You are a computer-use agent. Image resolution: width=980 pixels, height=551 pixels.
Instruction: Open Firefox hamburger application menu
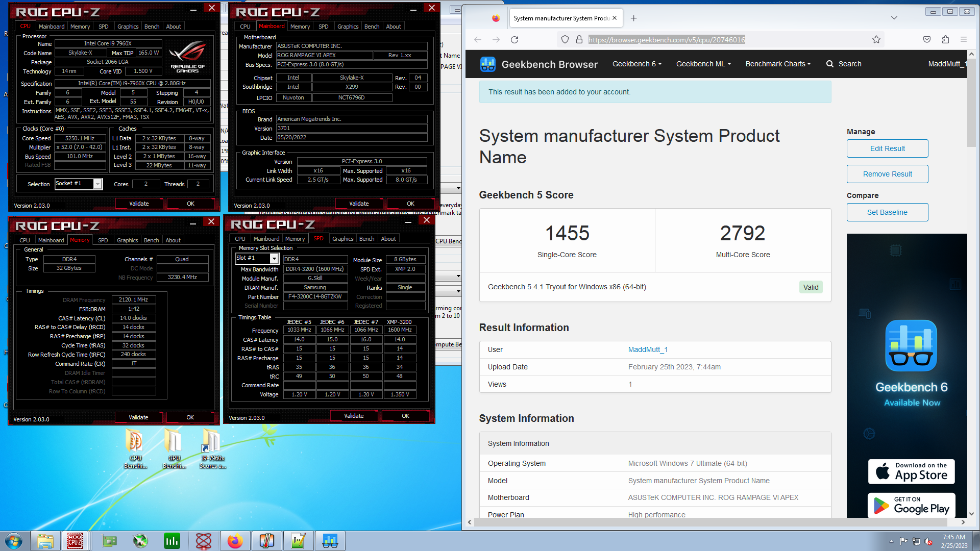point(964,40)
